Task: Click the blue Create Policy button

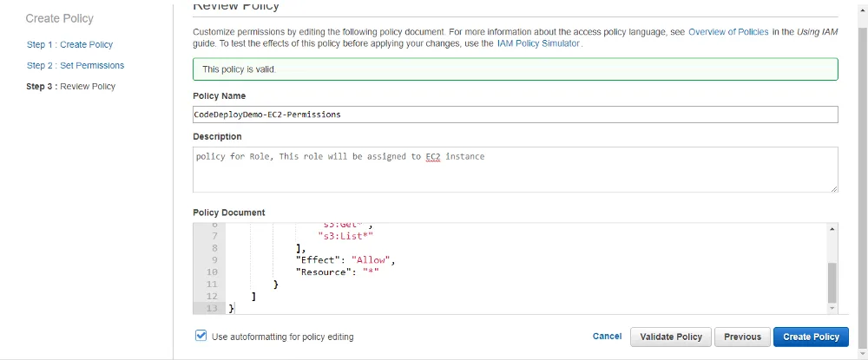Action: [x=811, y=337]
